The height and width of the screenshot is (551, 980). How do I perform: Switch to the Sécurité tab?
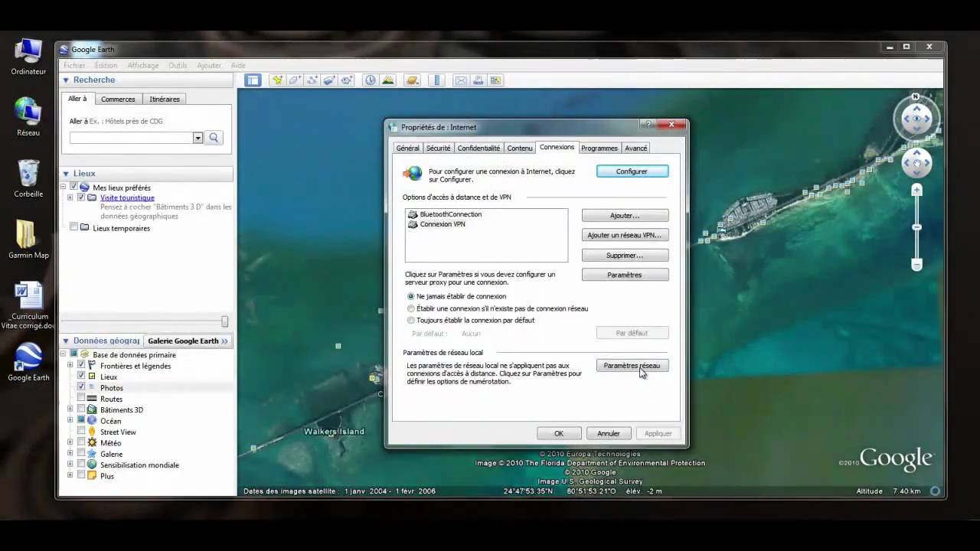[x=438, y=148]
